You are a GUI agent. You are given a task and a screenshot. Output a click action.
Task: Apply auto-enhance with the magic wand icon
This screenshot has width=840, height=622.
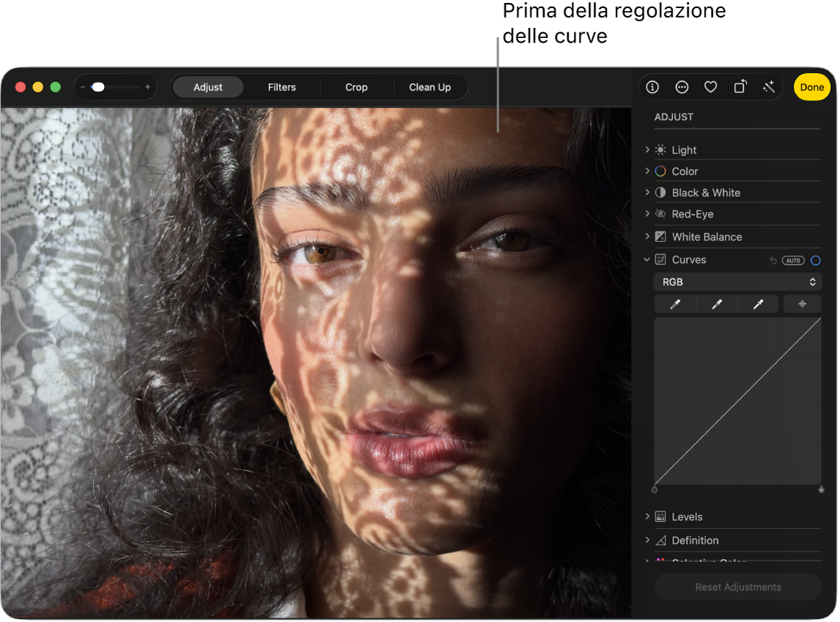(x=768, y=87)
